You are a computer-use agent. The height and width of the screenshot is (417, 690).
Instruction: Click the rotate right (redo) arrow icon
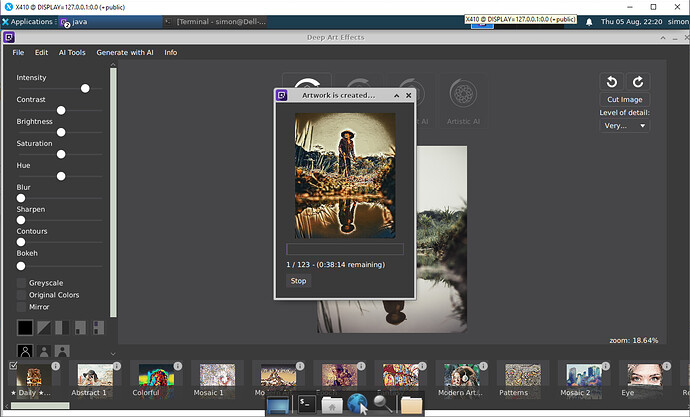pos(637,83)
